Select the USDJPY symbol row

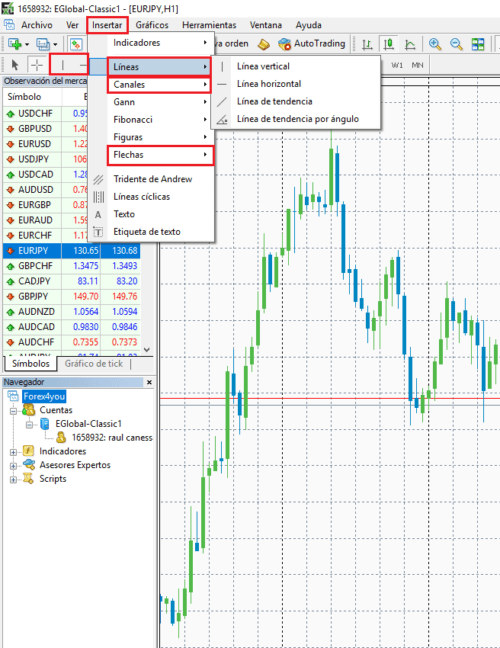pyautogui.click(x=45, y=159)
